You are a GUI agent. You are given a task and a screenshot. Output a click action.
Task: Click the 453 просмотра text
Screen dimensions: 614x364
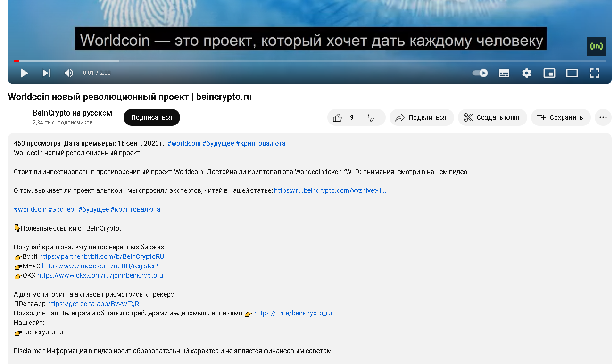pyautogui.click(x=37, y=143)
